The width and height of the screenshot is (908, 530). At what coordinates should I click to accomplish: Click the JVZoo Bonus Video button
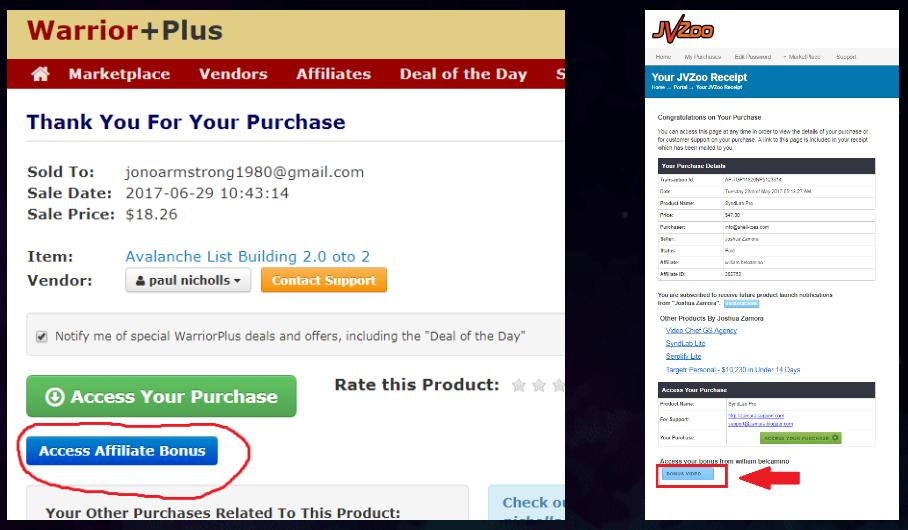coord(688,474)
